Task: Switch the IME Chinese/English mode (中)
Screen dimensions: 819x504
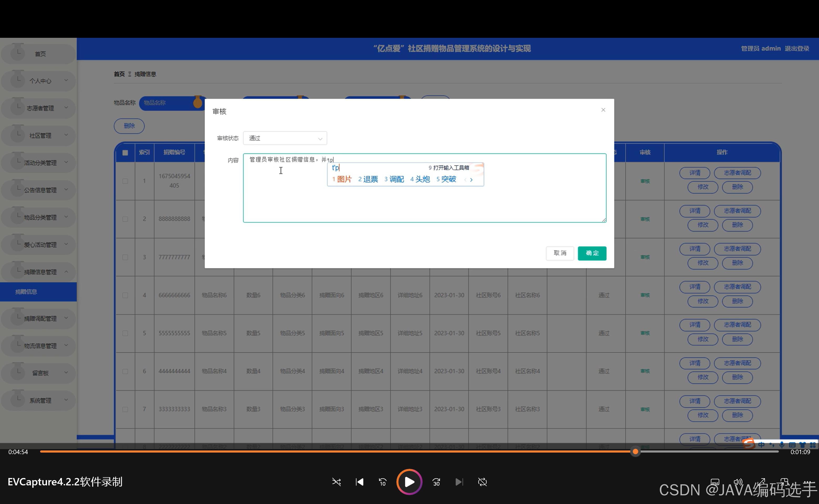Action: 761,445
